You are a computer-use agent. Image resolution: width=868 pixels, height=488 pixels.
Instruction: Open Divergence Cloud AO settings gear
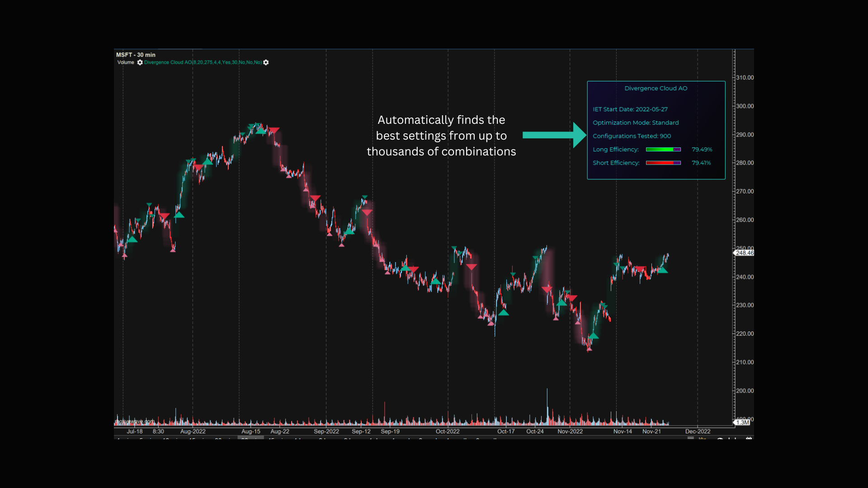[x=266, y=62]
